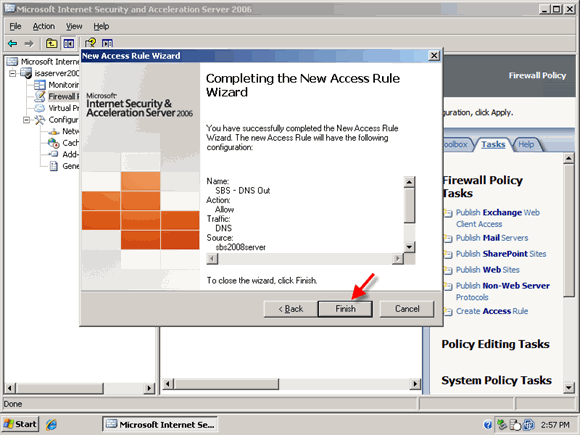The image size is (580, 435).
Task: Click summary box scroll right arrow
Action: [398, 259]
